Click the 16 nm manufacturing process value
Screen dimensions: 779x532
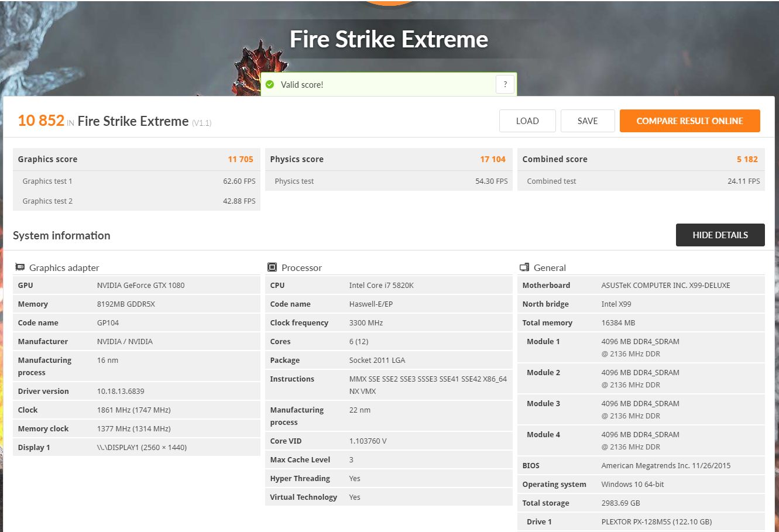click(x=108, y=361)
